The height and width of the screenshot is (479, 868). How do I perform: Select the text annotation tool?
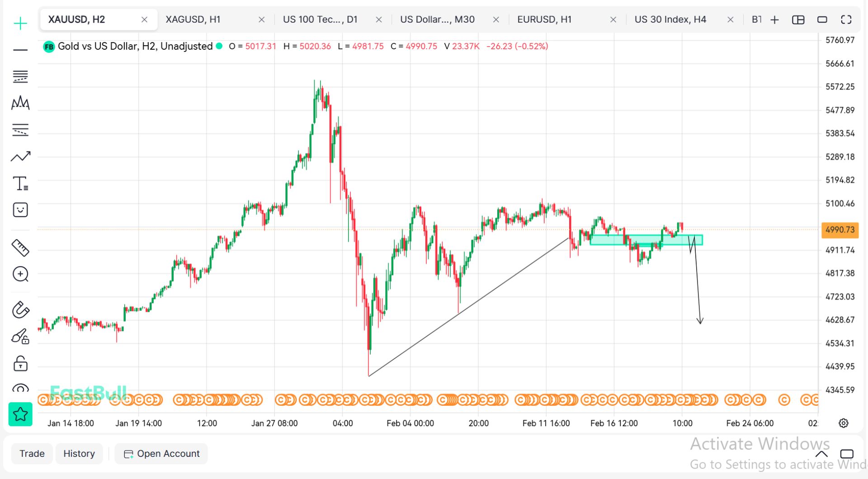(20, 183)
